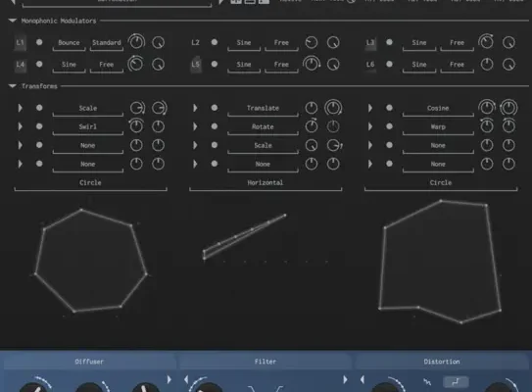532x392 pixels.
Task: Click the irregular polygon shape display
Action: (440, 262)
